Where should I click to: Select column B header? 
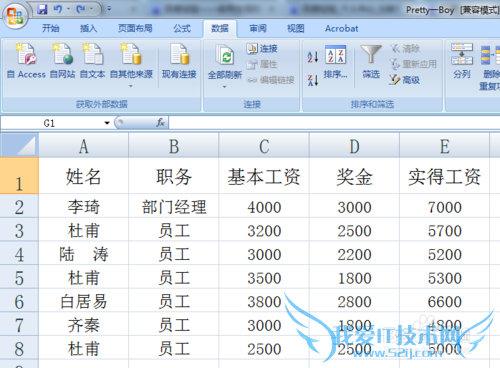point(174,146)
